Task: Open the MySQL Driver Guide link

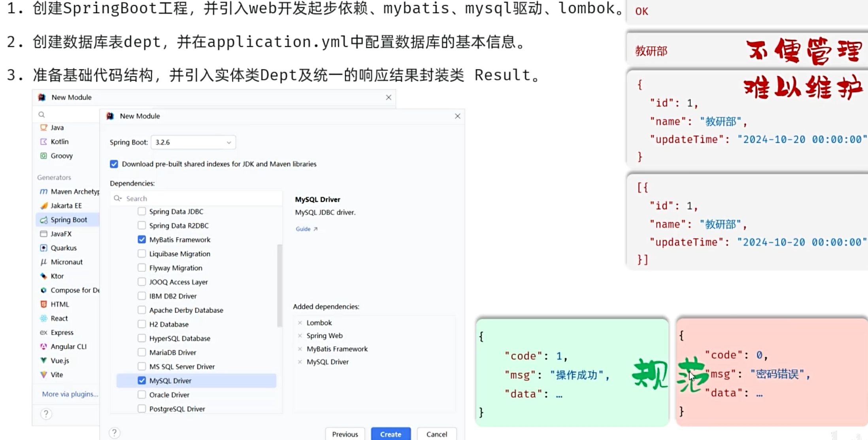Action: 306,229
